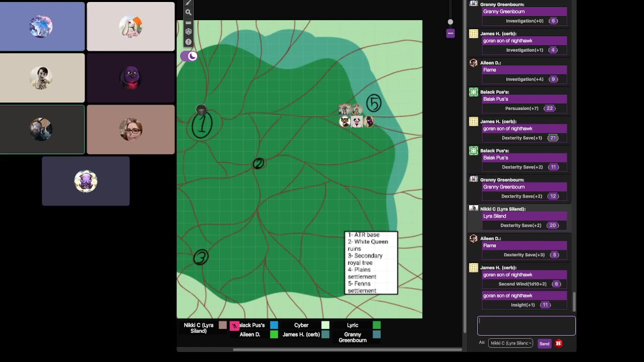Select the magnifier zoom tool
Image resolution: width=644 pixels, height=362 pixels.
[189, 12]
